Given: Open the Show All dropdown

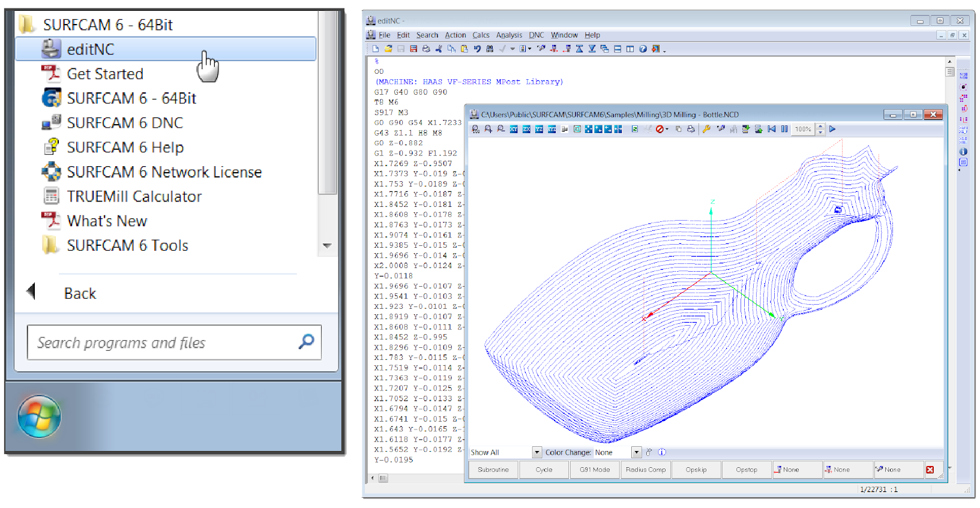Looking at the screenshot, I should tap(537, 452).
